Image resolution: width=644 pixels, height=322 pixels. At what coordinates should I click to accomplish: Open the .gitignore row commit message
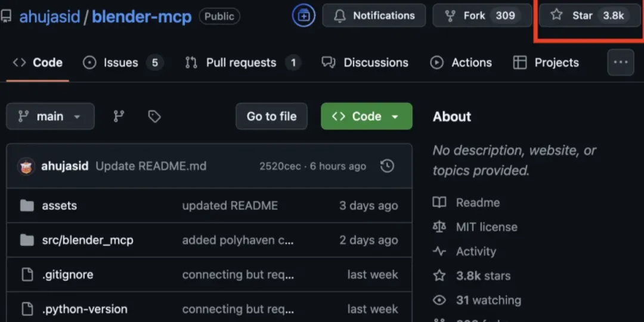[238, 274]
